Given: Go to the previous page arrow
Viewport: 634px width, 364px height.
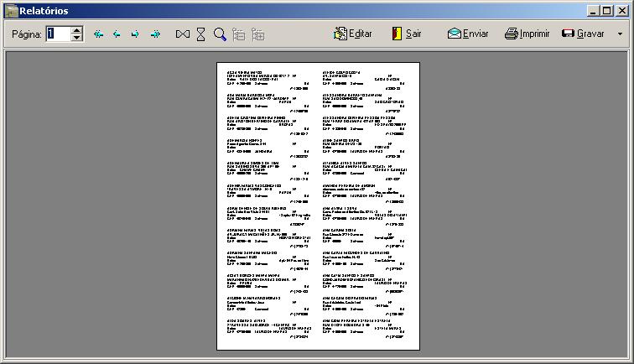Looking at the screenshot, I should [x=117, y=34].
